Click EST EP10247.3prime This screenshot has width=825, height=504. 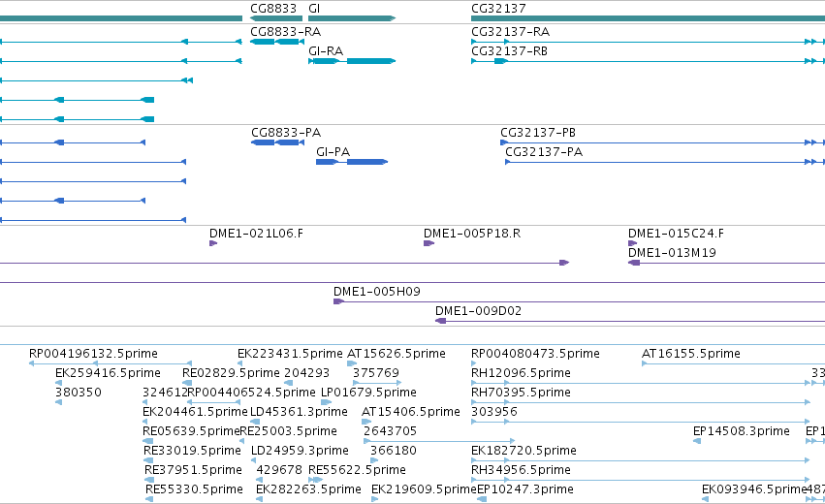click(x=525, y=489)
